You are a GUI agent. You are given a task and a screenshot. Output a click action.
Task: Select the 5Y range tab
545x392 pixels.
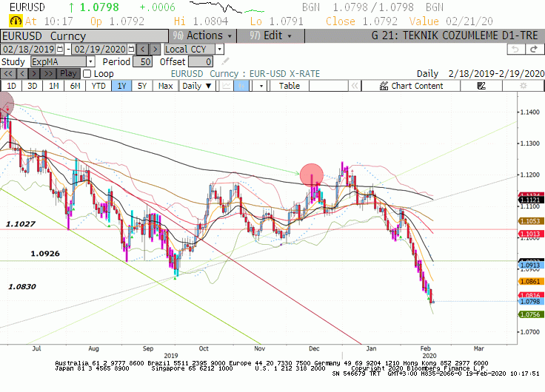[x=142, y=86]
